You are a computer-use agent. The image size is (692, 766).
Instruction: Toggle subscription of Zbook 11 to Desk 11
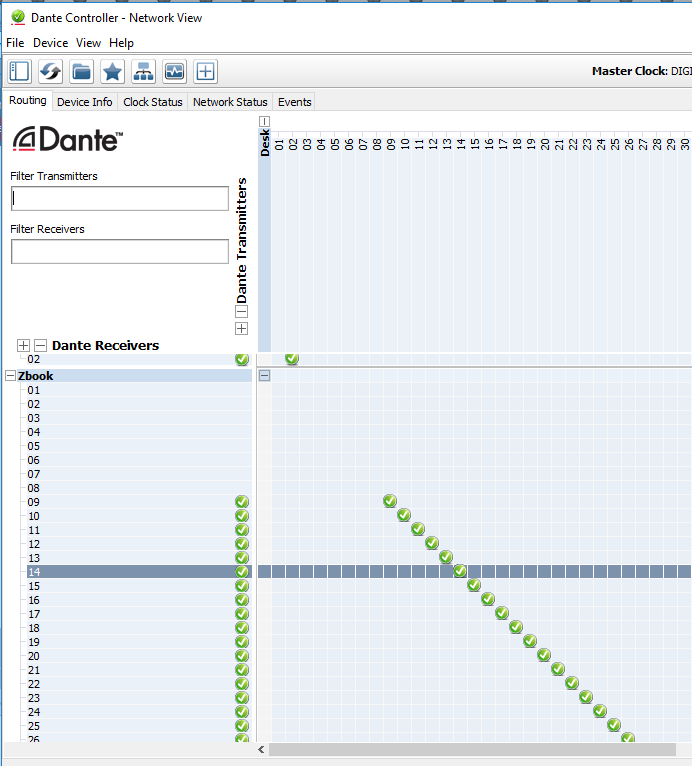coord(418,529)
